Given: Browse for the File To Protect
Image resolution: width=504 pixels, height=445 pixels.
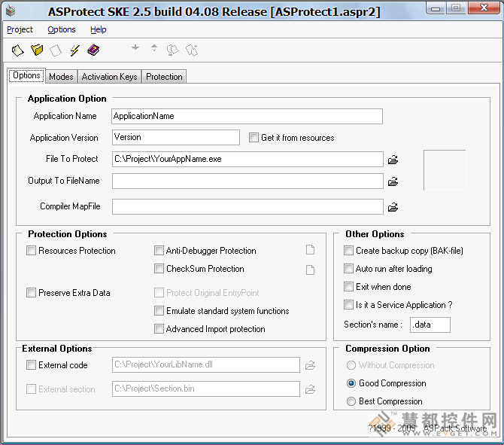Looking at the screenshot, I should (393, 160).
